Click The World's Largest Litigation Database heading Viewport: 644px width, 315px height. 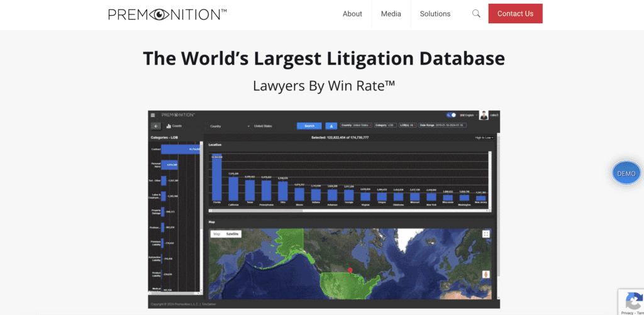pos(324,58)
